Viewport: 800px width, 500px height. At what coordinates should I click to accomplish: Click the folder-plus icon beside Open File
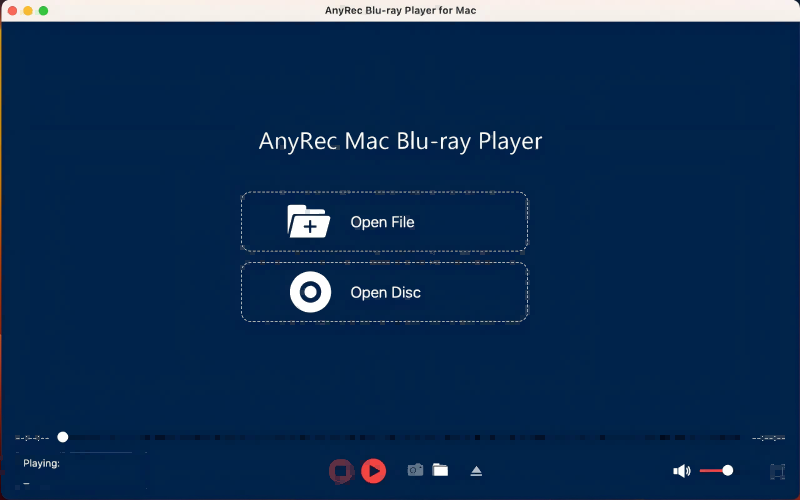click(308, 221)
